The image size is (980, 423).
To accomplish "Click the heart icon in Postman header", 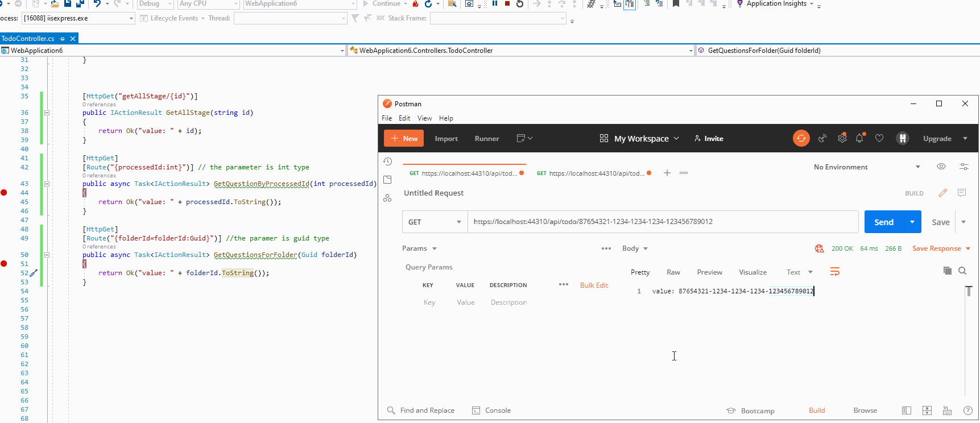I will click(879, 138).
